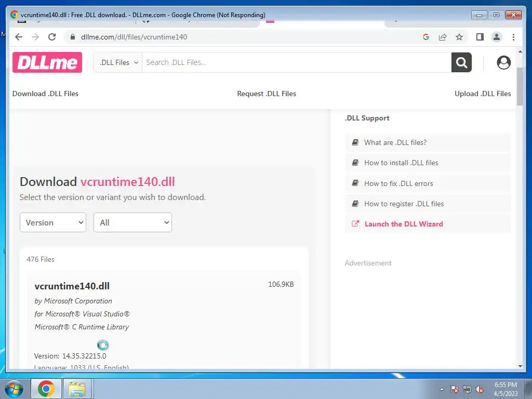Open How to register .DLL files link
Viewport: 532px width, 399px height.
click(x=404, y=204)
